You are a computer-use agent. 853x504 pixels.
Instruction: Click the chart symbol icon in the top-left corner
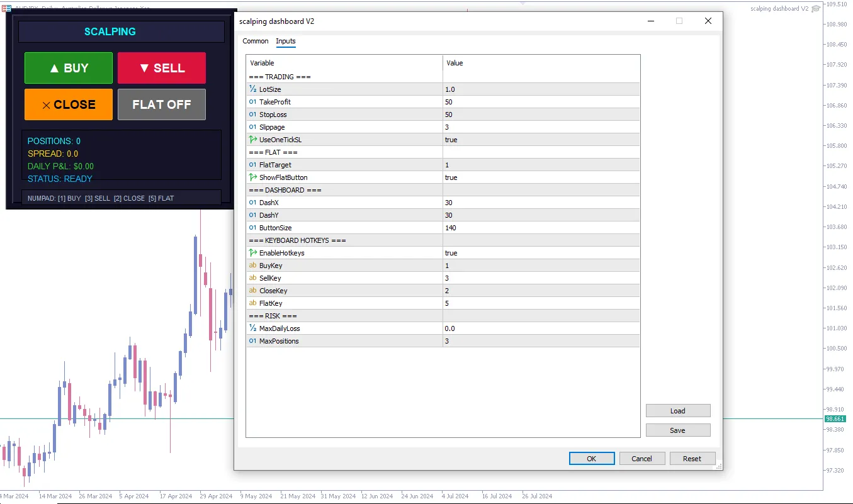pos(6,7)
